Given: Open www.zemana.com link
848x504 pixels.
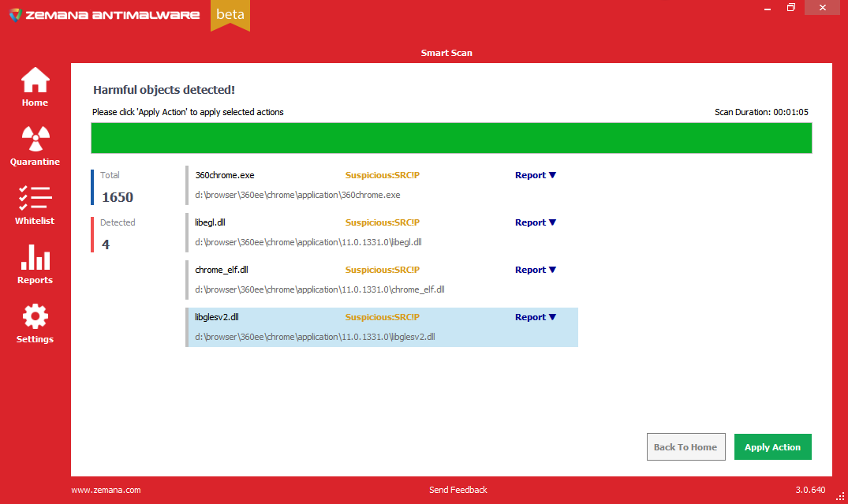Looking at the screenshot, I should point(106,490).
